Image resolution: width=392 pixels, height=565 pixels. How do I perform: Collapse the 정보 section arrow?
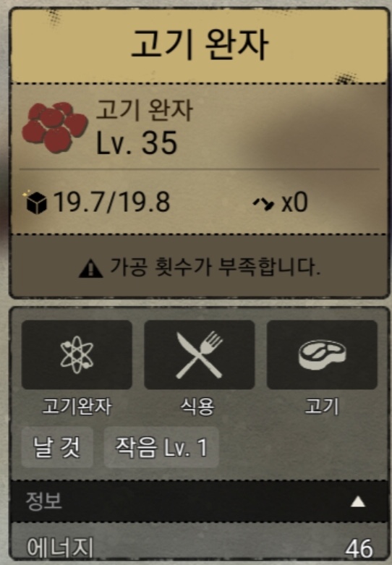[x=358, y=501]
